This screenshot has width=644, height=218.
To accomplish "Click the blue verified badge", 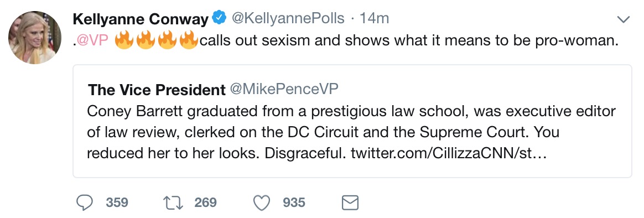I will [x=219, y=18].
